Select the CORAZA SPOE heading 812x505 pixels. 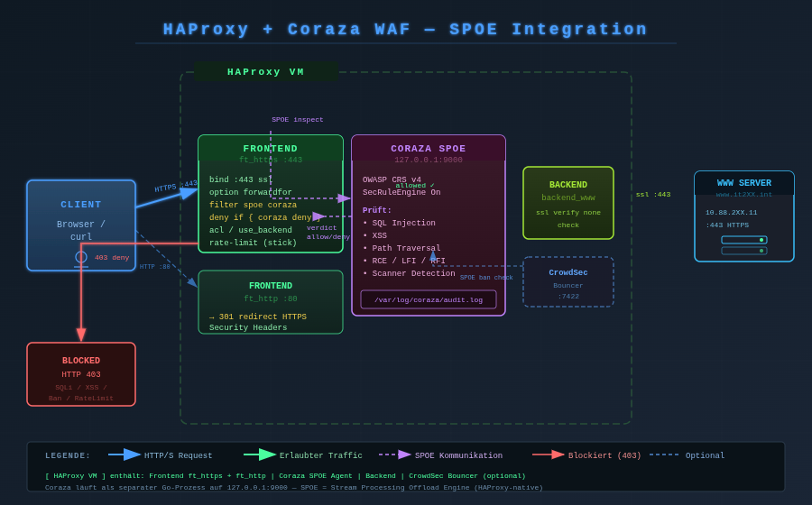tap(429, 149)
